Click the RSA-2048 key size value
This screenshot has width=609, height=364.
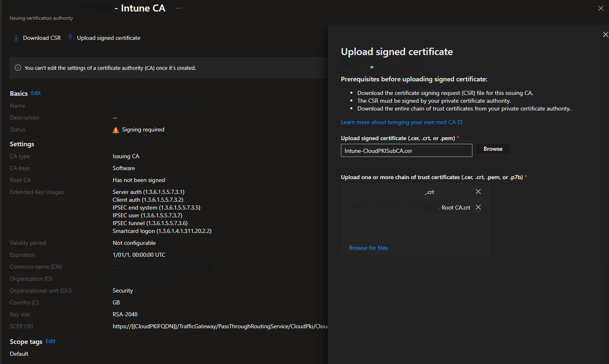[x=125, y=315]
